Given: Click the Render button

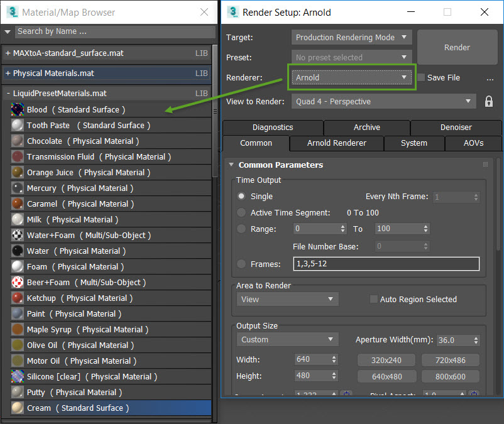Looking at the screenshot, I should coord(457,47).
